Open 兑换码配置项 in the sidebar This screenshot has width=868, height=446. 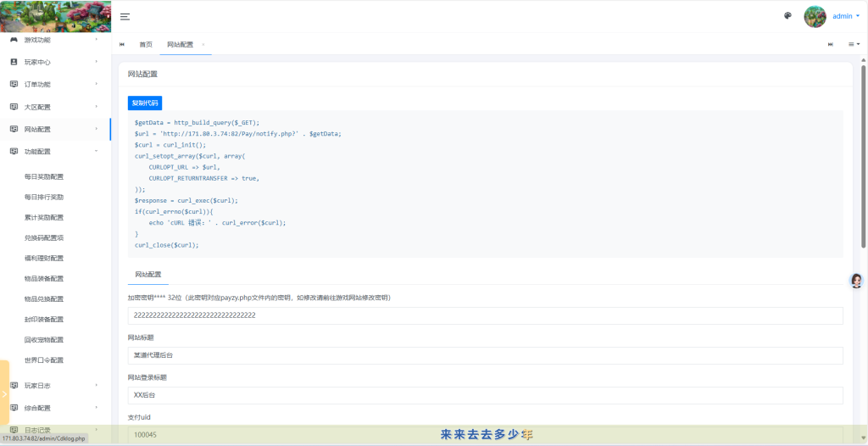[44, 237]
